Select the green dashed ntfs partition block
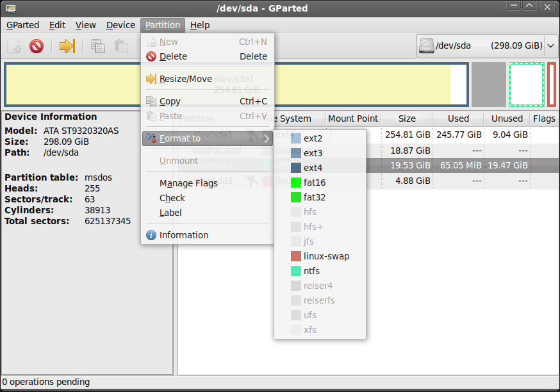 [527, 85]
